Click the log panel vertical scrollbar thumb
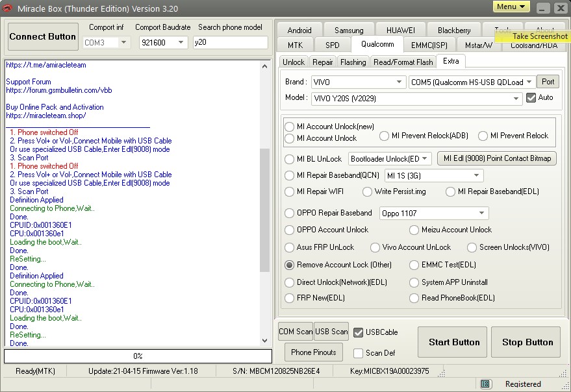Viewport: 571px width, 392px height. [x=265, y=210]
